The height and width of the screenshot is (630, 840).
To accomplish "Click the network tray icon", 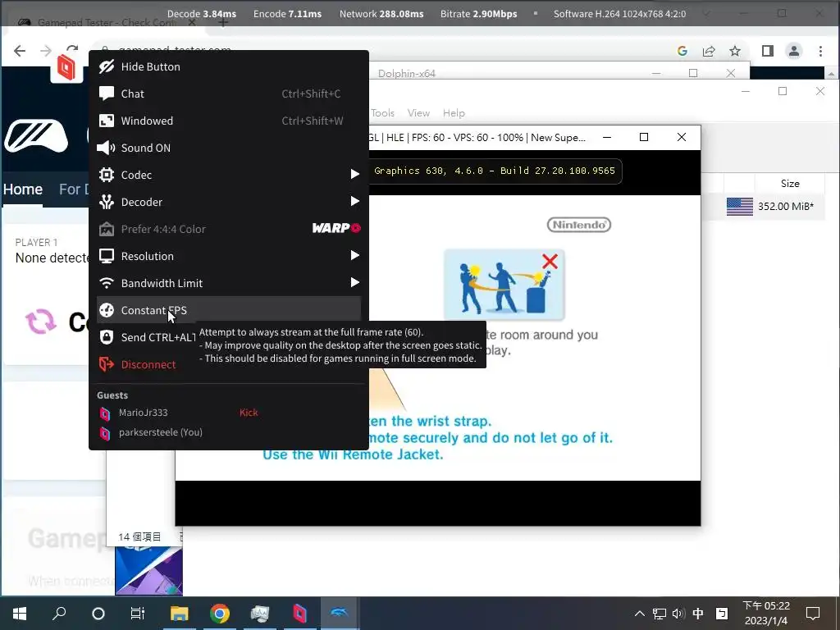I will tap(660, 614).
